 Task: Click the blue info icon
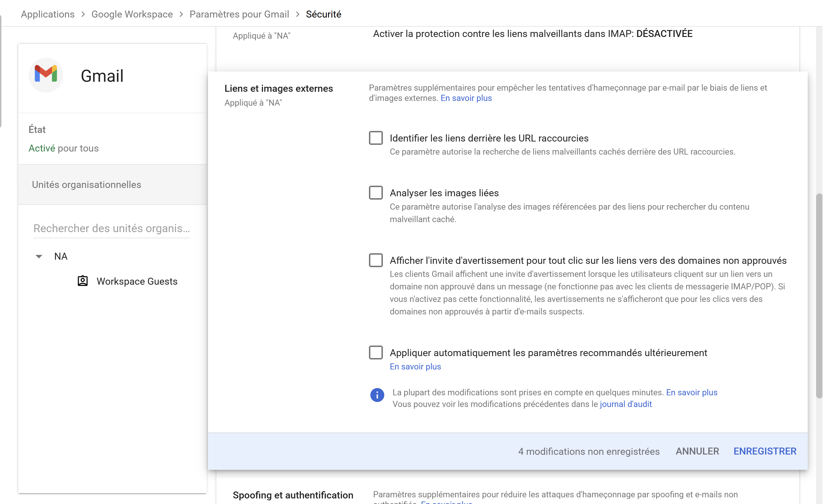coord(377,395)
